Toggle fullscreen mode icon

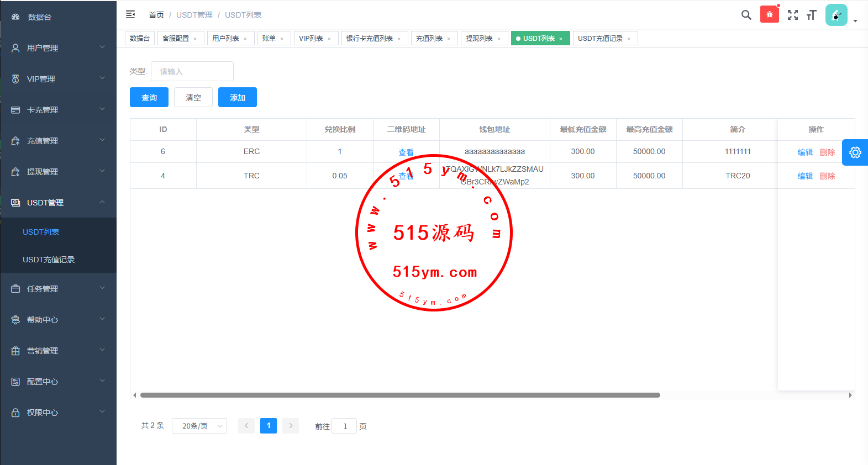(x=792, y=15)
